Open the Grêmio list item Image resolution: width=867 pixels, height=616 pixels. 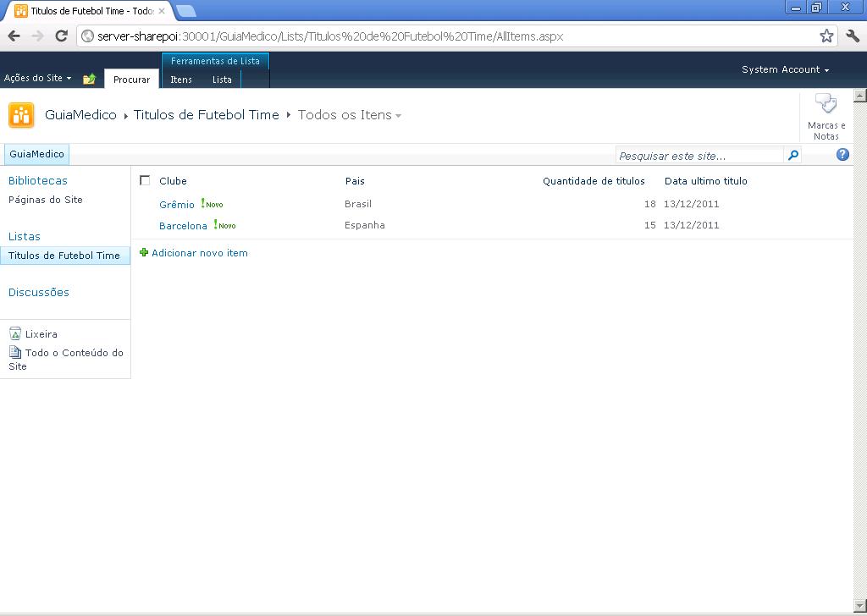tap(176, 204)
